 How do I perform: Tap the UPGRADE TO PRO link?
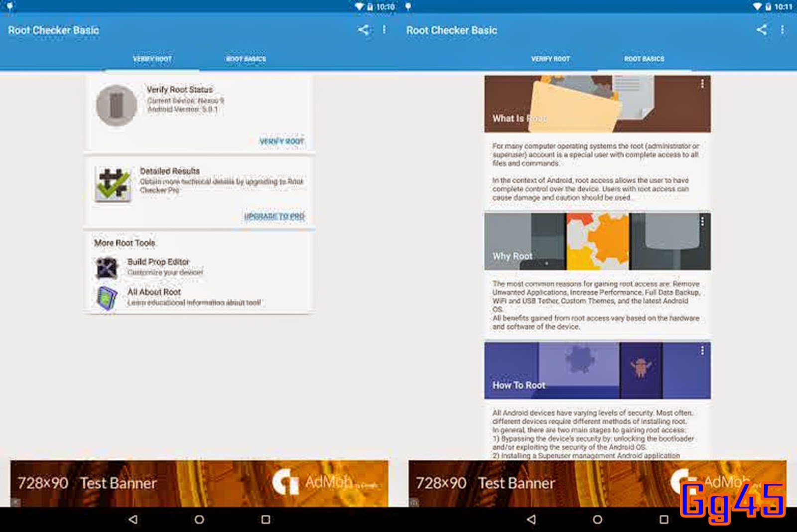(x=274, y=216)
